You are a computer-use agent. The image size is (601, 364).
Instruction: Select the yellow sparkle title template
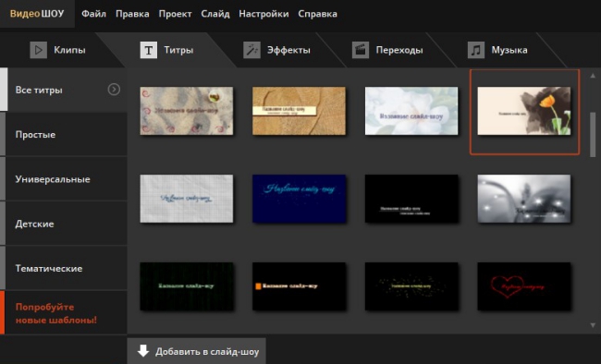coord(411,286)
